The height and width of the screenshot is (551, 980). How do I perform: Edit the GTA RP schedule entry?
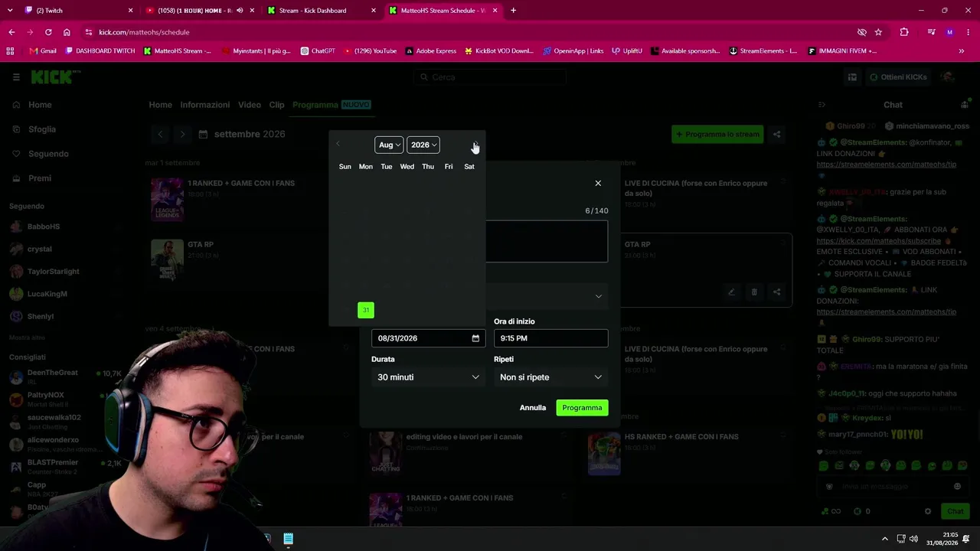click(x=731, y=292)
